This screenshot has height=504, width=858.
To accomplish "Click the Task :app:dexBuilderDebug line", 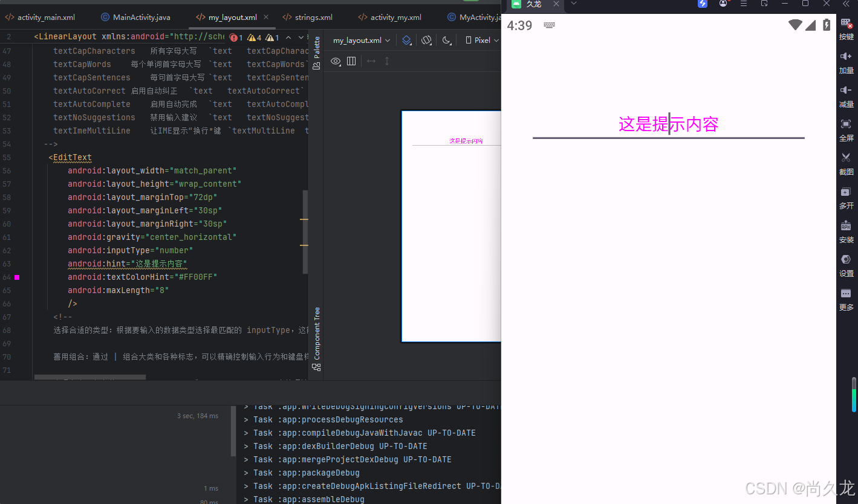I will tap(335, 446).
